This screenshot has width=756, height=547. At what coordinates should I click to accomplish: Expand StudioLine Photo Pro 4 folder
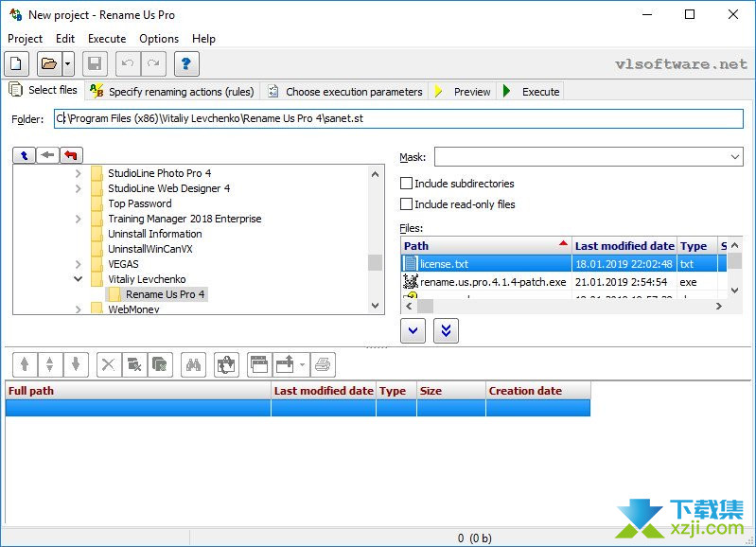[79, 173]
